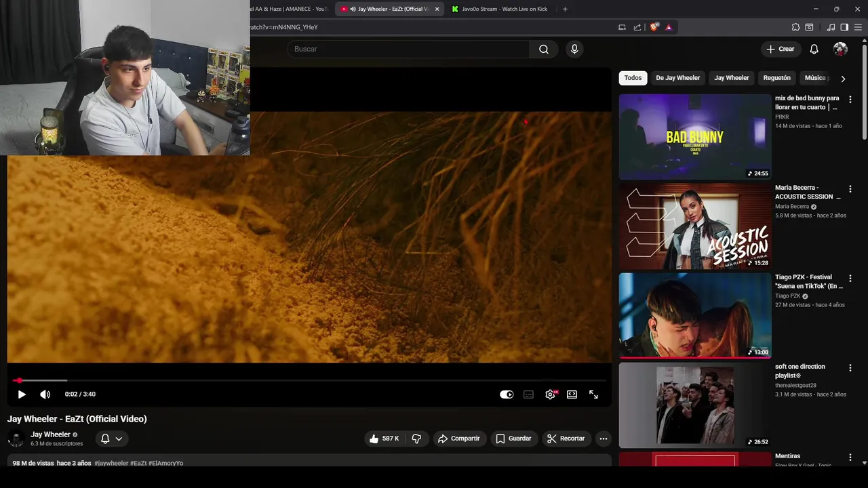Select the Música filter chip
This screenshot has height=488, width=868.
click(x=816, y=78)
